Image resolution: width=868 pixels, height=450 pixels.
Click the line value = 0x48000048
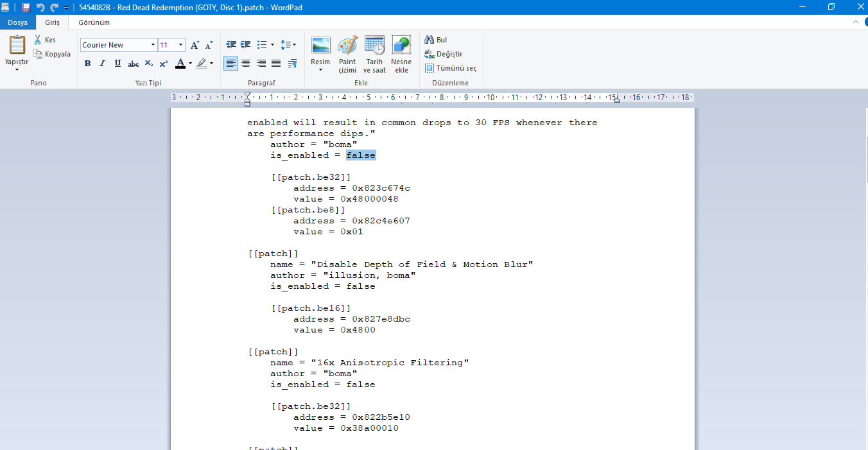coord(346,199)
